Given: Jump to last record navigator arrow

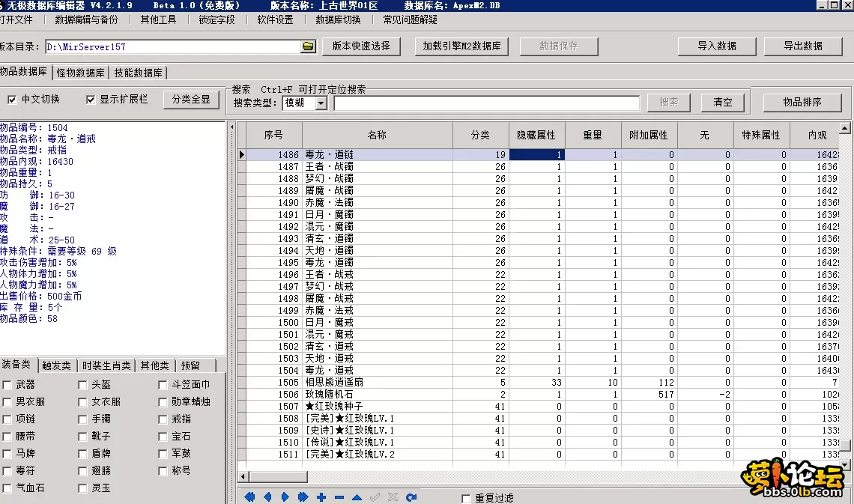Looking at the screenshot, I should pyautogui.click(x=303, y=497).
